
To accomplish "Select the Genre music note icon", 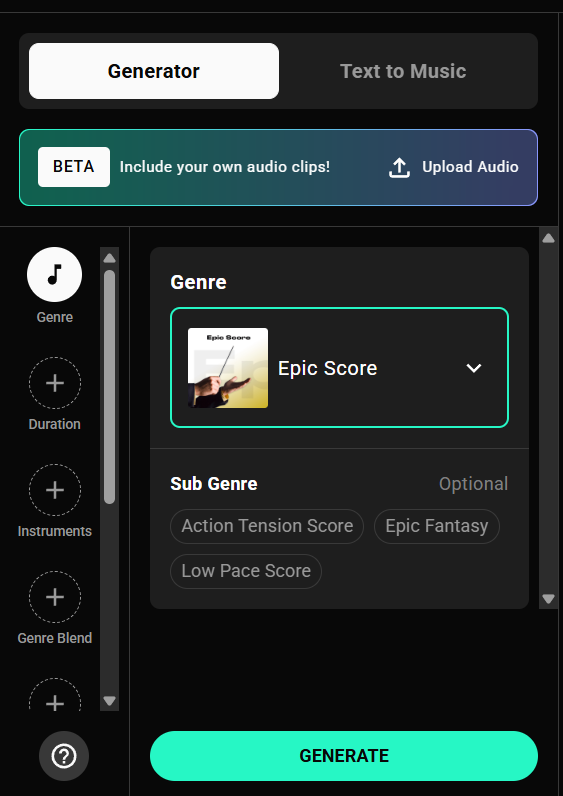I will coord(54,275).
